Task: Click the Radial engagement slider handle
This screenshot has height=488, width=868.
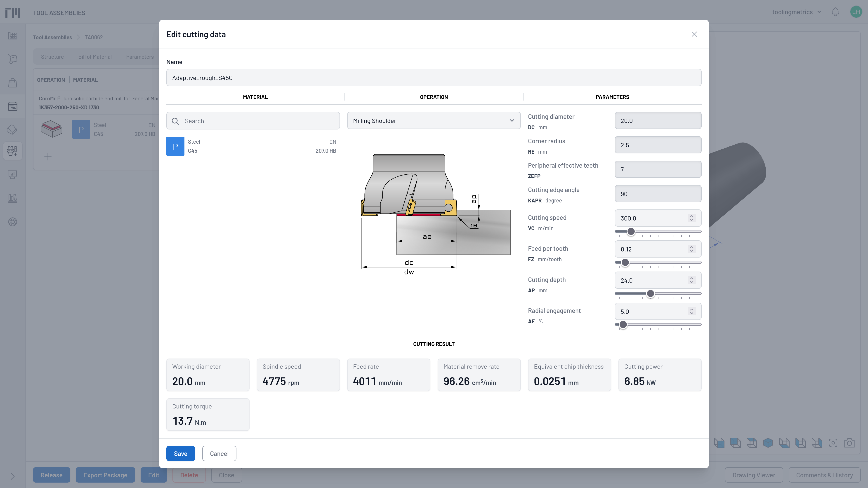Action: tap(623, 324)
